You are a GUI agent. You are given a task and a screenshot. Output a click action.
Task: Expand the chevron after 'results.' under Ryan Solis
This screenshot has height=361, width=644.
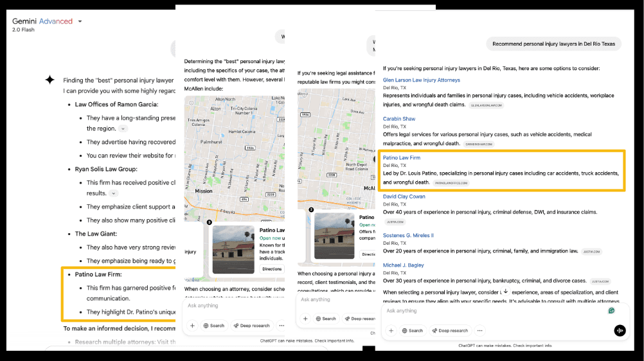point(113,193)
